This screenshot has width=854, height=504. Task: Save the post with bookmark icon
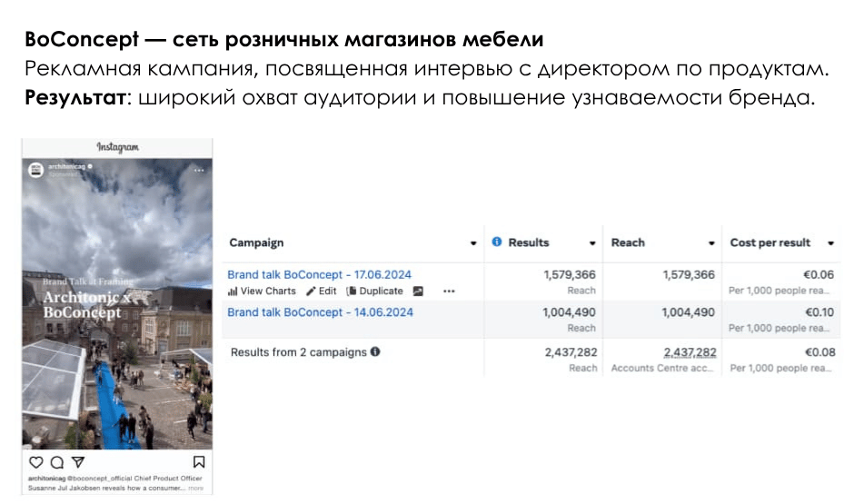pyautogui.click(x=199, y=462)
